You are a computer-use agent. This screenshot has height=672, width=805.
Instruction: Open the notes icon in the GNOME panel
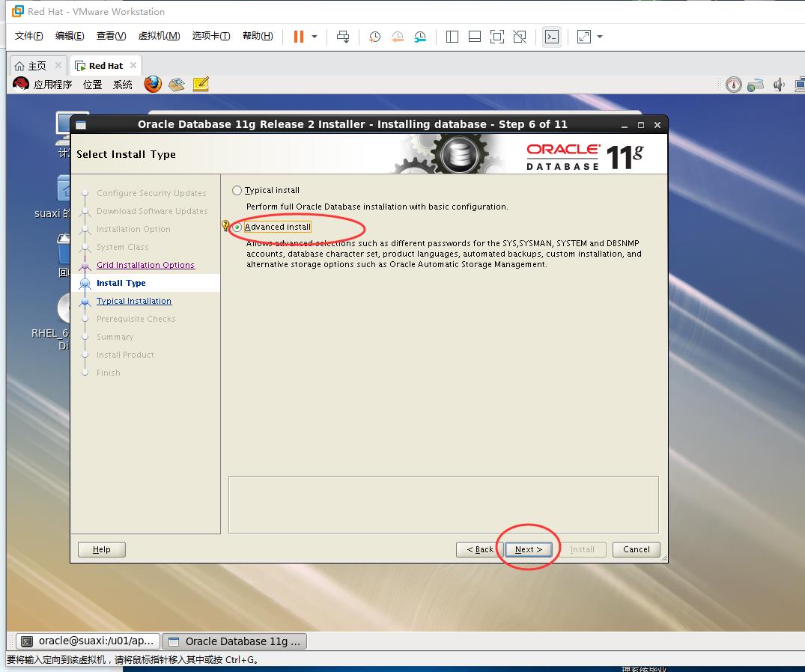[x=201, y=84]
